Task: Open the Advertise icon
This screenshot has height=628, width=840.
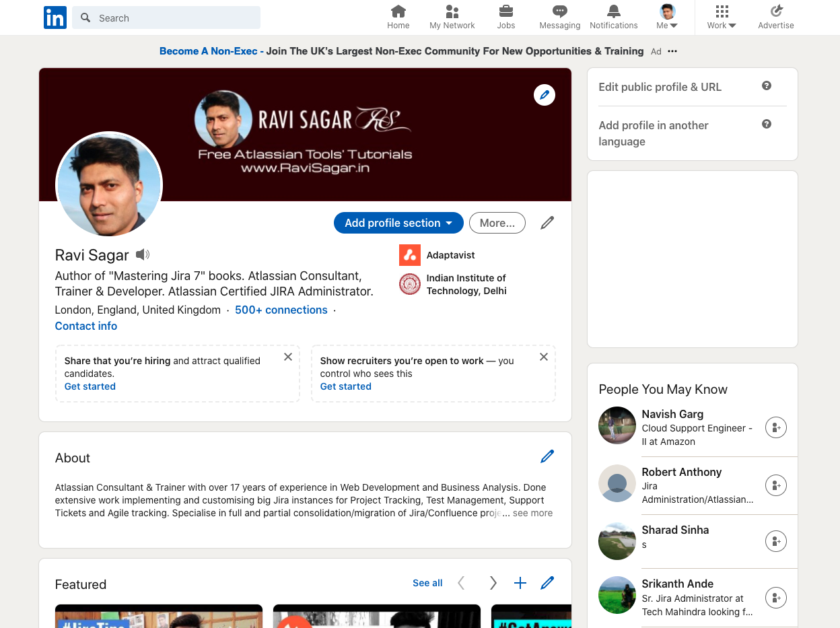Action: [x=776, y=18]
